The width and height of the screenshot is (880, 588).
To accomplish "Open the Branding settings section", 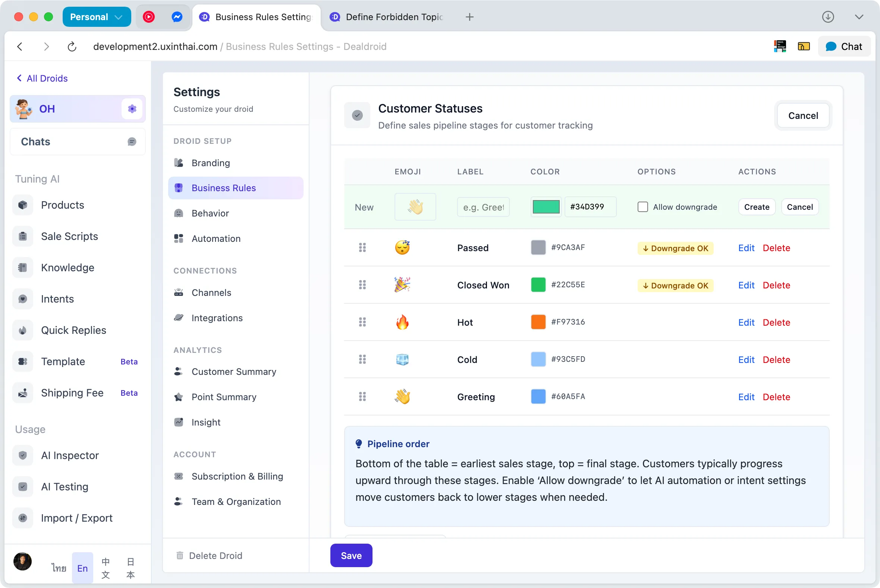I will click(x=211, y=163).
